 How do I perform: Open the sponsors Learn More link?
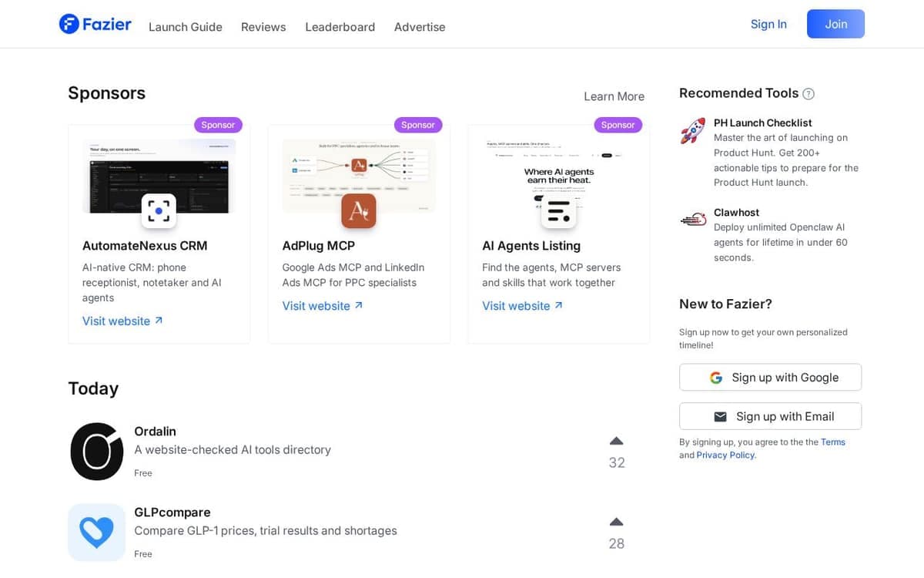(x=614, y=96)
